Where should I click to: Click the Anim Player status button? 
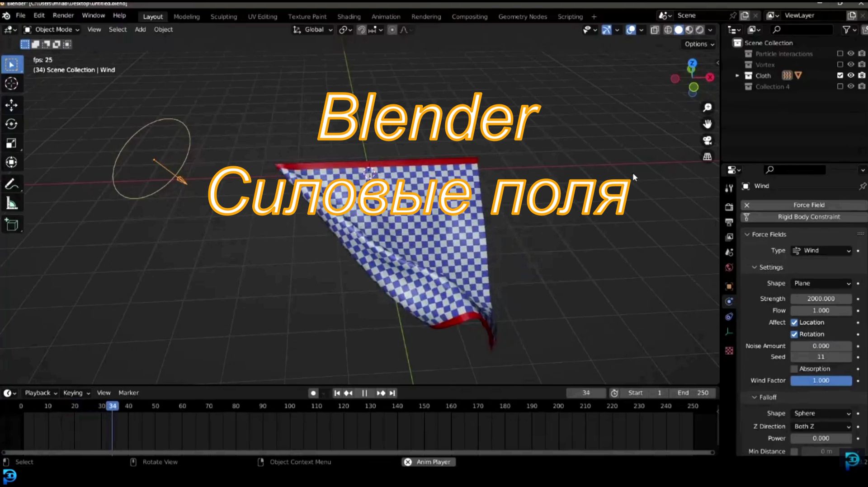click(429, 462)
